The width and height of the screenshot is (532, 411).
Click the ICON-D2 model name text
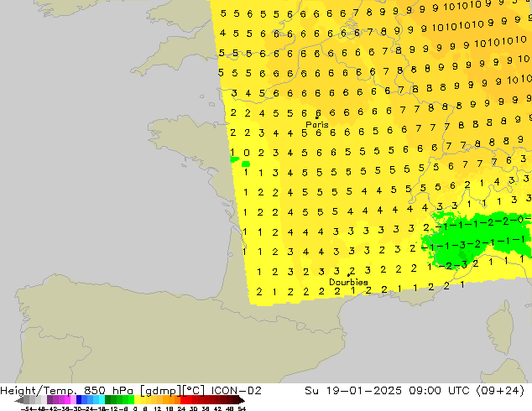tap(237, 391)
